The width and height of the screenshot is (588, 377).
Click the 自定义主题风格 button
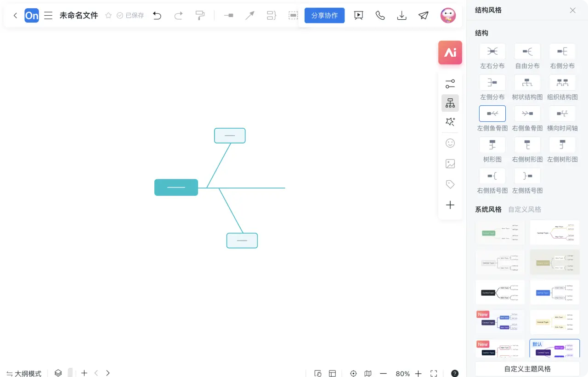coord(527,369)
